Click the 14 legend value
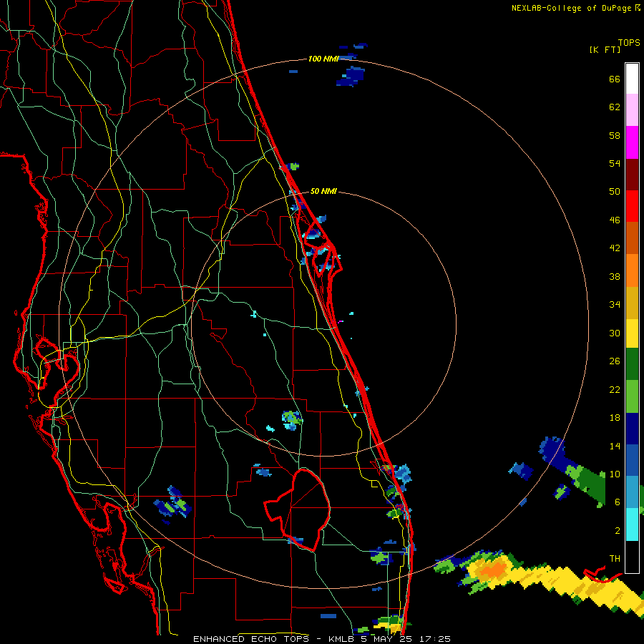 coord(615,446)
